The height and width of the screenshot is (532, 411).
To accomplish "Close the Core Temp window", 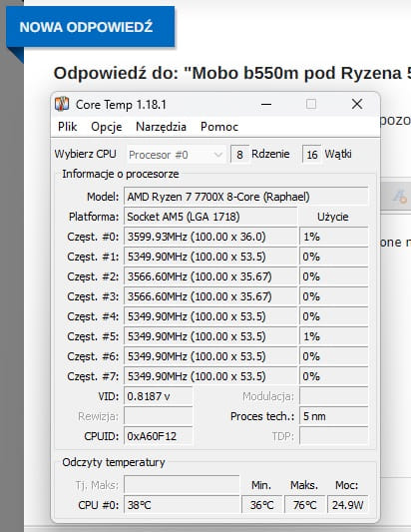I will click(357, 104).
